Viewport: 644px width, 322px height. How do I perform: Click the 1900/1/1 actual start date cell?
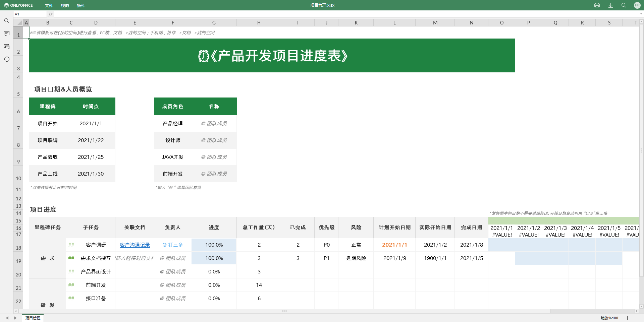tap(435, 258)
